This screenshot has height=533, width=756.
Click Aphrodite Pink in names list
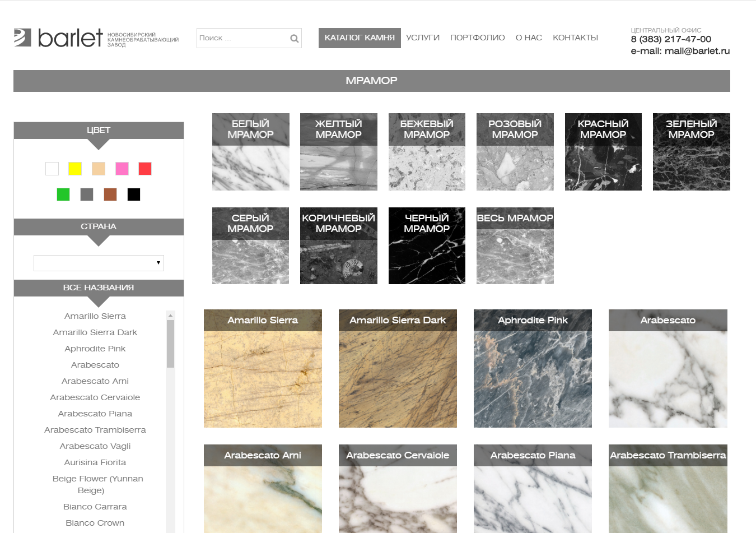click(95, 349)
